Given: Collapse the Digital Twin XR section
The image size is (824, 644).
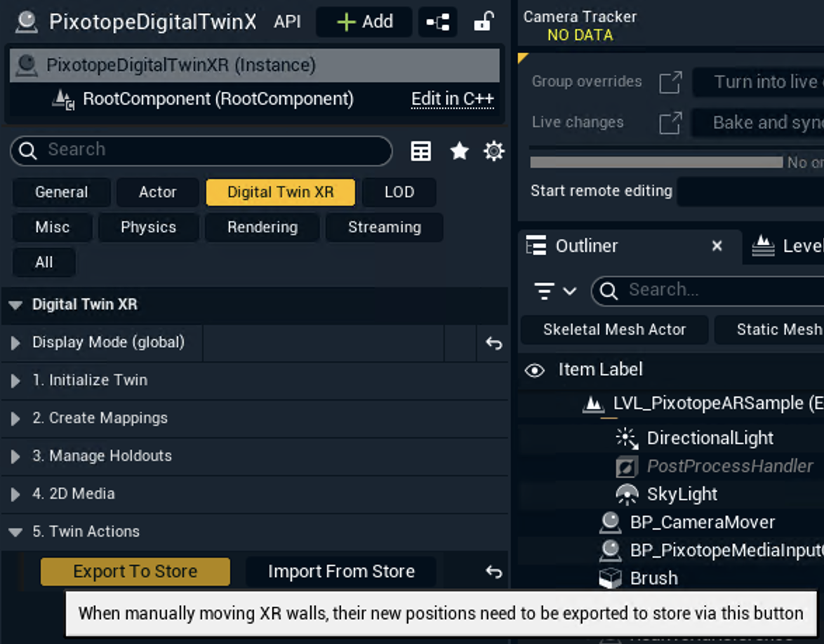Looking at the screenshot, I should coord(15,304).
